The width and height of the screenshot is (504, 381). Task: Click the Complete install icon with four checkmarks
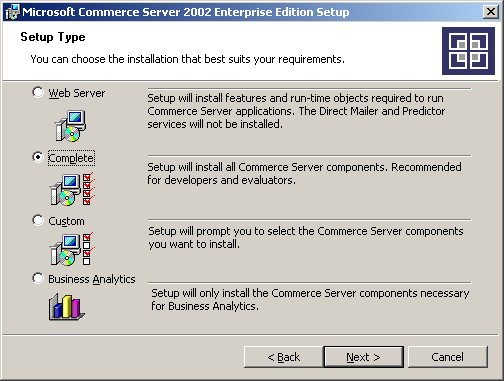click(72, 189)
